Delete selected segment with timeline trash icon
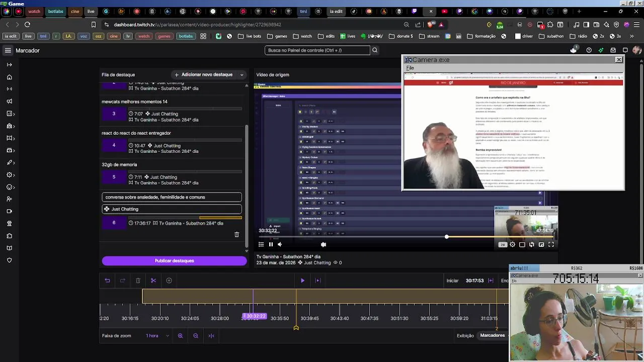This screenshot has height=362, width=644. 138,281
